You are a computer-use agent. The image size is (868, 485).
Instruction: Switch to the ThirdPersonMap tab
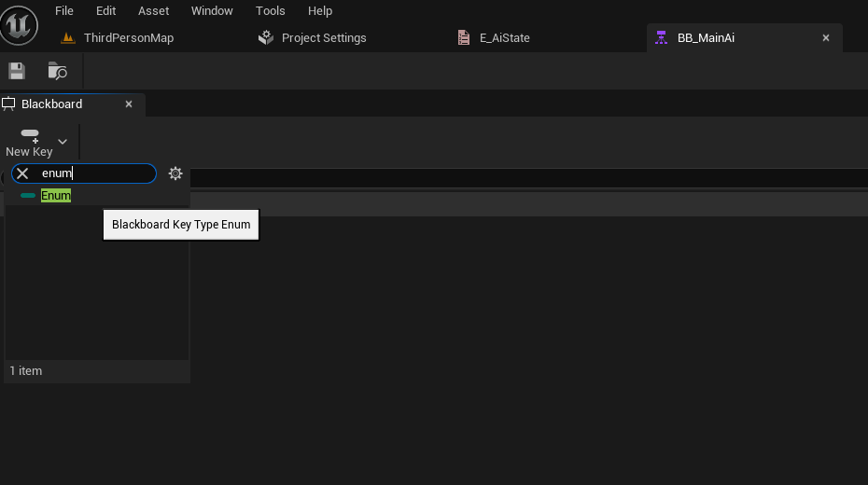pos(129,38)
